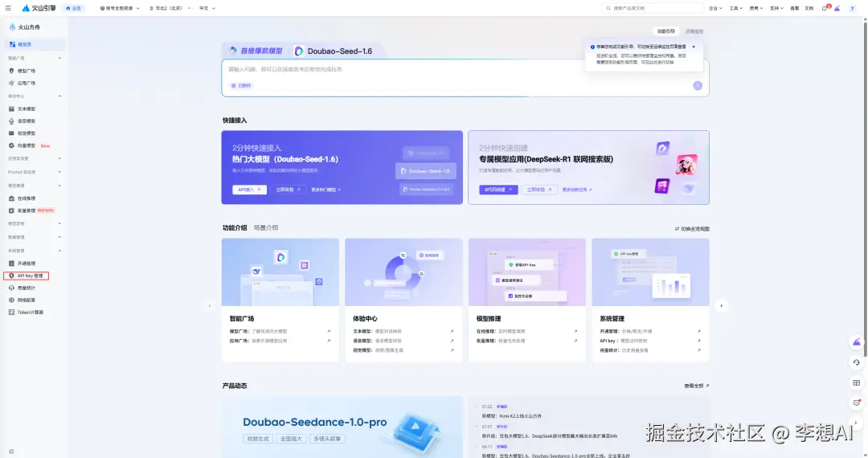Viewport: 868px width, 458px height.
Task: Click 立即体验 in the Doubao-Seed-1.6 card
Action: [288, 190]
